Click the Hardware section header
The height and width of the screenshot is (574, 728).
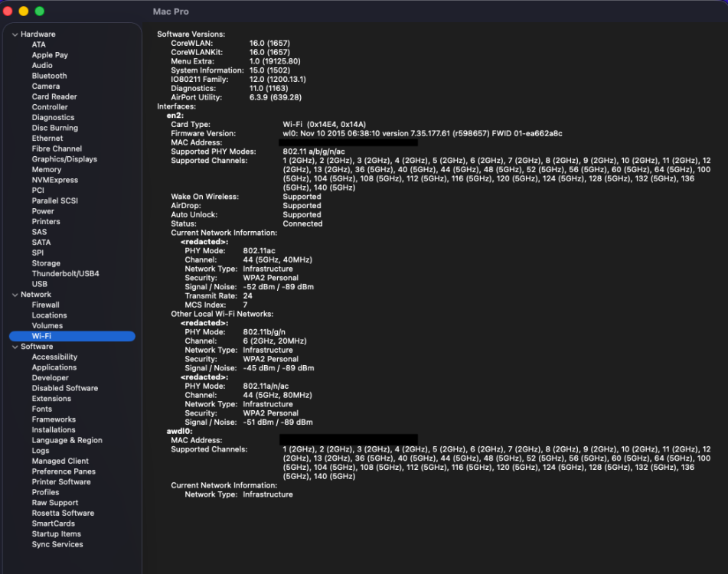pyautogui.click(x=38, y=34)
